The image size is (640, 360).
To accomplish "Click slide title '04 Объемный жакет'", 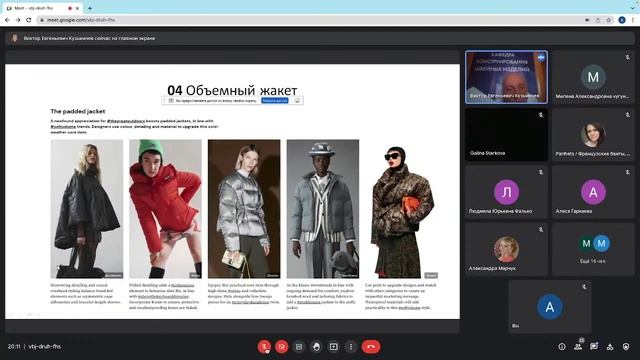I will click(x=232, y=90).
